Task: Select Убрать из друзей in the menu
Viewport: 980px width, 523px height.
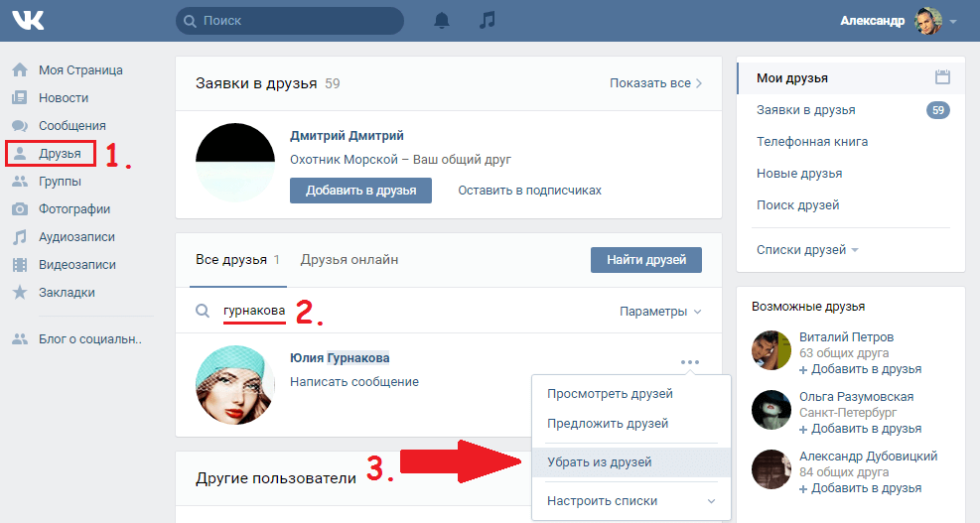Action: pos(600,462)
